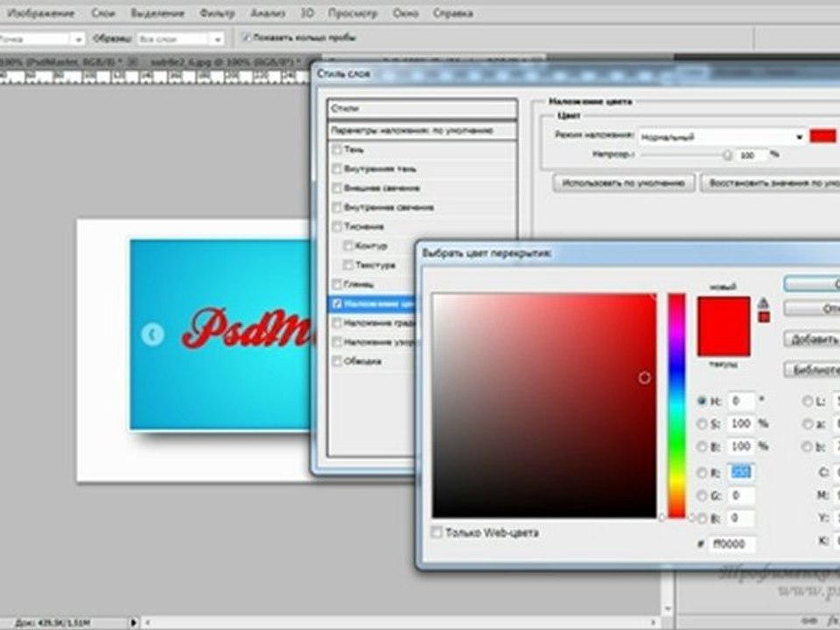Click the fx layer style icon at bottom right

point(833,621)
